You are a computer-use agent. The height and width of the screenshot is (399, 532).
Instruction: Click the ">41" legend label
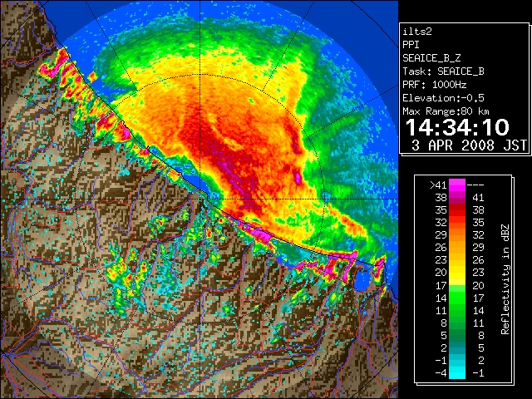438,185
